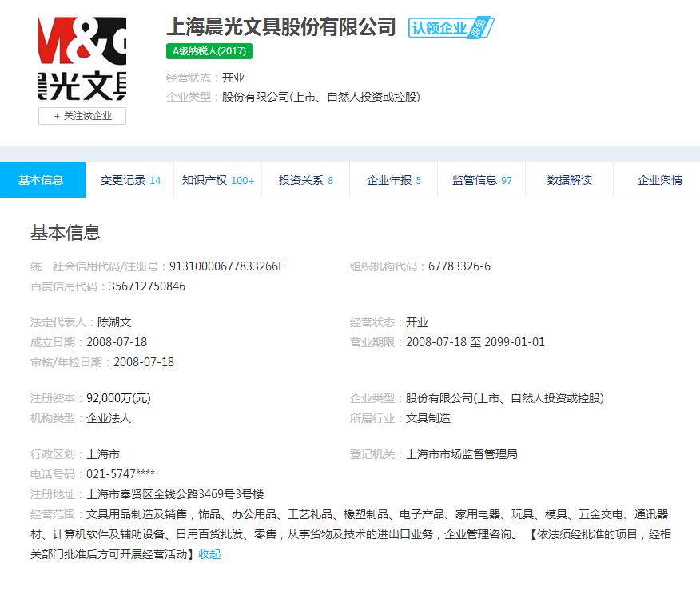
Task: Click administrative region value 上海市
Action: click(x=103, y=454)
